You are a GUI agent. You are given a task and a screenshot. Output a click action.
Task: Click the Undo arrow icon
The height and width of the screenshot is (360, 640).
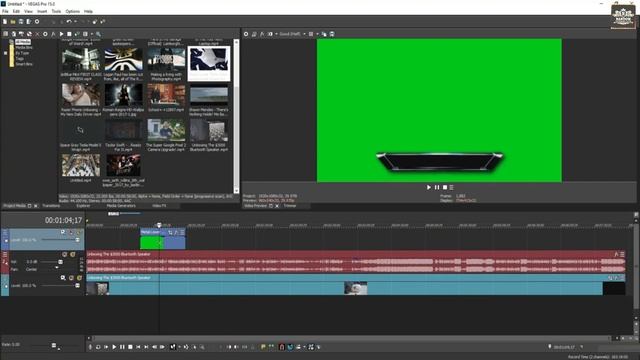(x=69, y=22)
